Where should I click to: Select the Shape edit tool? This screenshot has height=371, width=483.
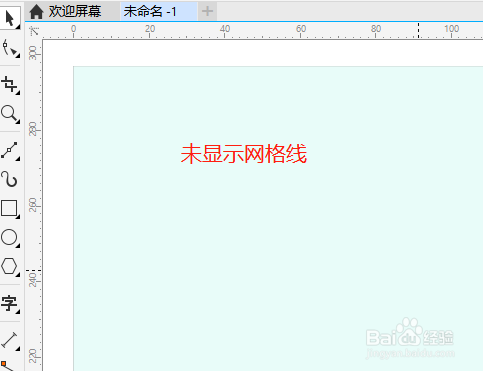coord(10,49)
